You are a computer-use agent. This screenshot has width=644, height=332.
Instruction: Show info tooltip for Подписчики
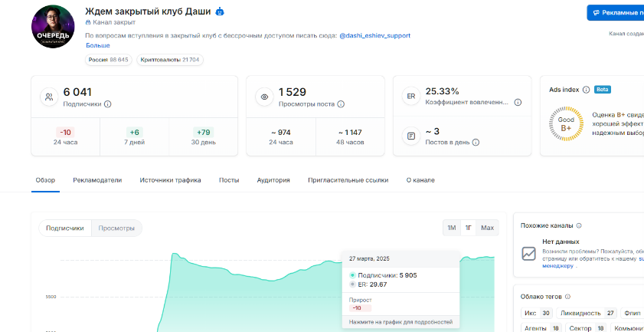[x=108, y=104]
